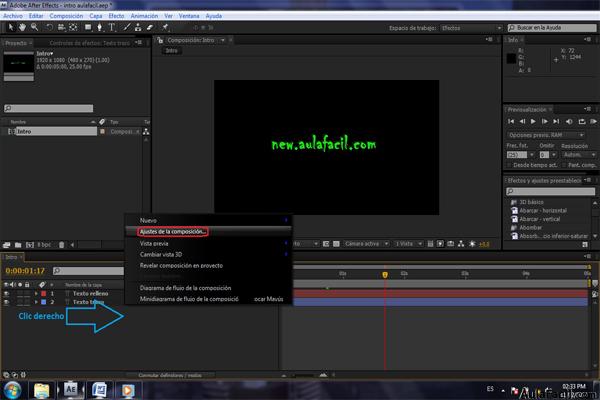The height and width of the screenshot is (400, 600).
Task: Toggle the 'Pant. comp.' checkbox
Action: (565, 165)
